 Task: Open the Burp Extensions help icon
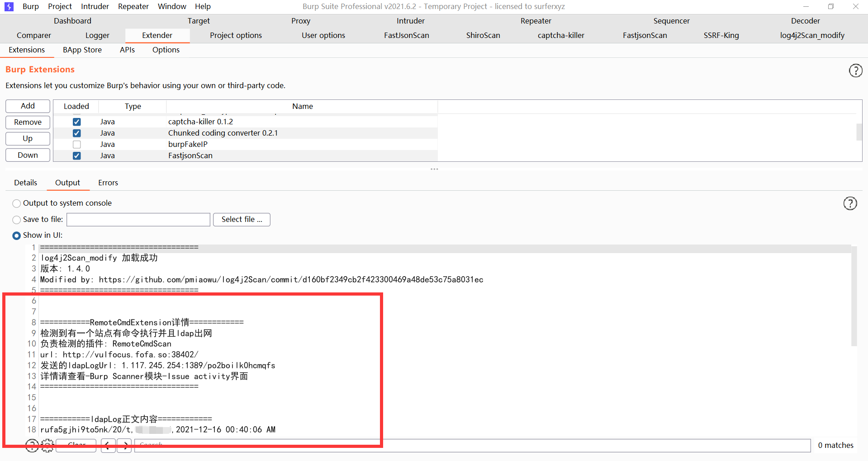[x=855, y=71]
